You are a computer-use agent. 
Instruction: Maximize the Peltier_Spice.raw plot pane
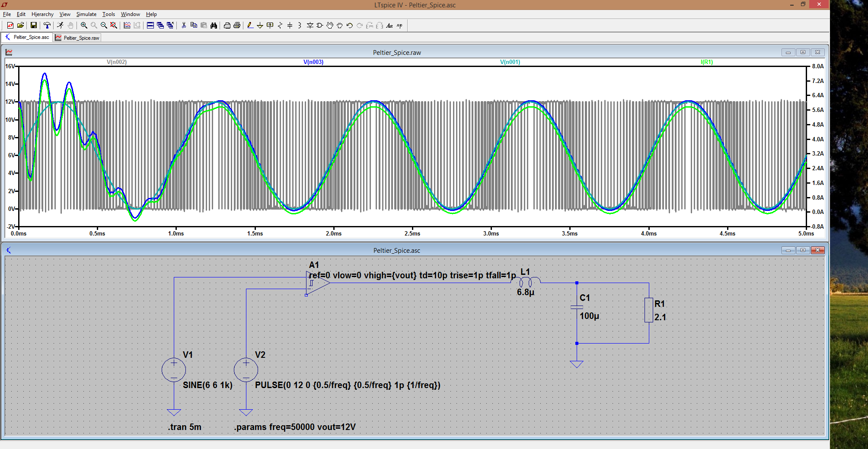(x=803, y=52)
